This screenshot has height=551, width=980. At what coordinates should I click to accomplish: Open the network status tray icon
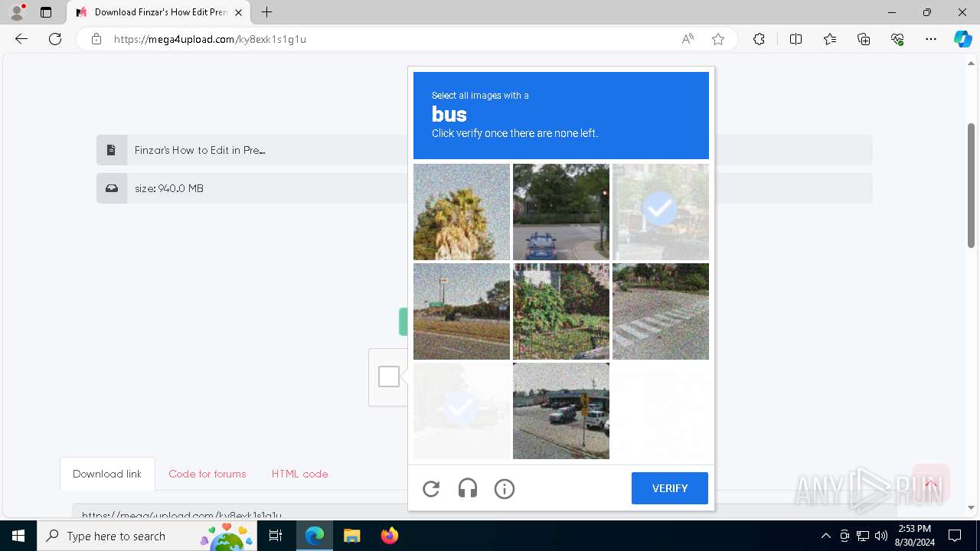coord(863,536)
